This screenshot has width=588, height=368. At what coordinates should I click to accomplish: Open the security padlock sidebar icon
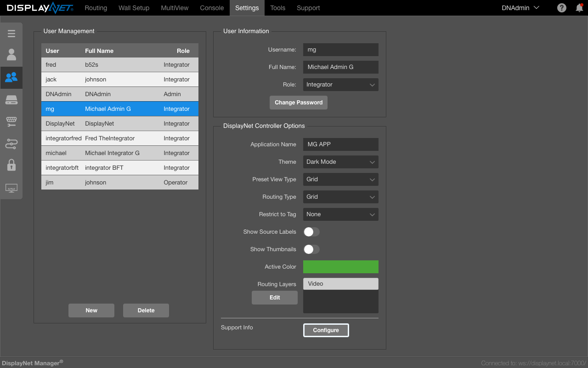(x=11, y=165)
